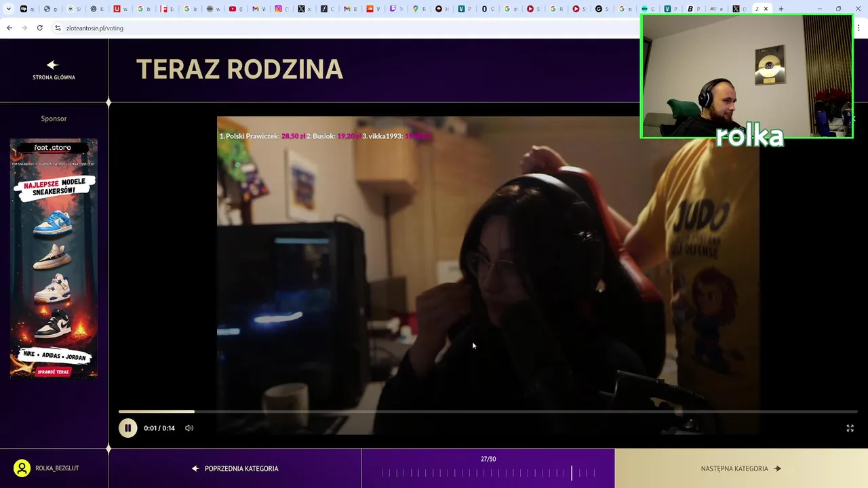Viewport: 868px width, 488px height.
Task: Switch to the Instagram tab
Action: pyautogui.click(x=281, y=9)
